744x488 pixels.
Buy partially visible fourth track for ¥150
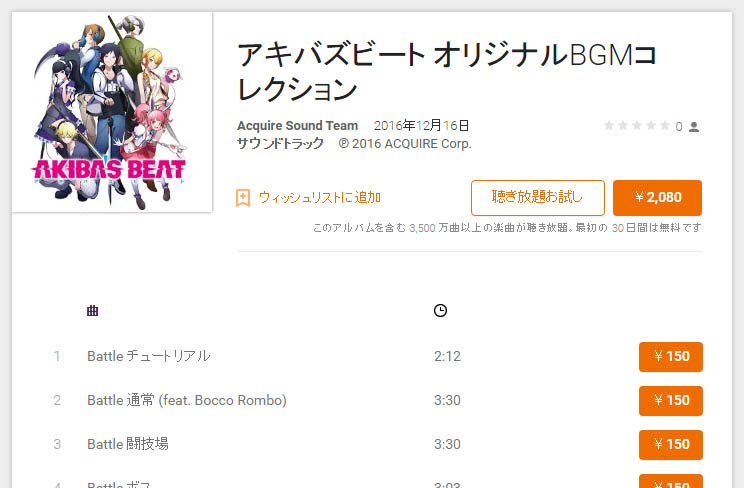670,481
